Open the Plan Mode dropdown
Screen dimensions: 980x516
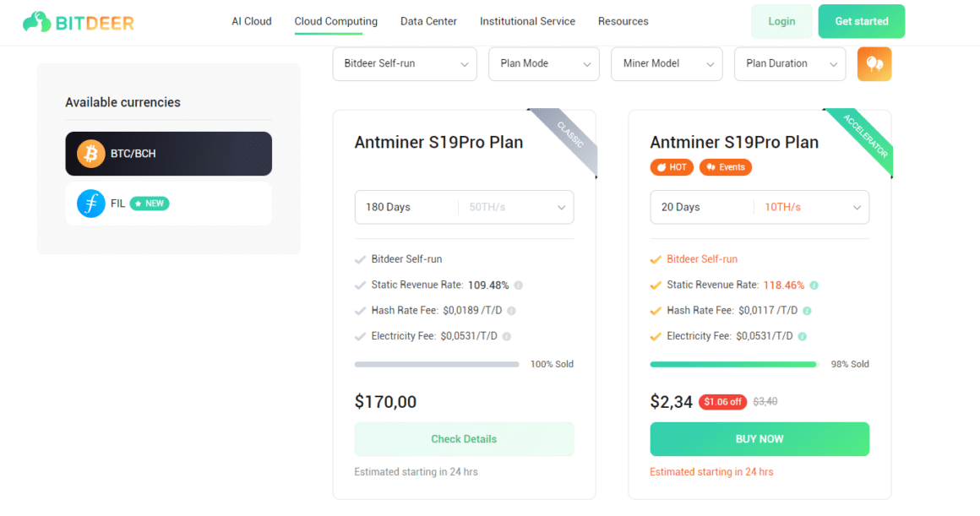(543, 63)
